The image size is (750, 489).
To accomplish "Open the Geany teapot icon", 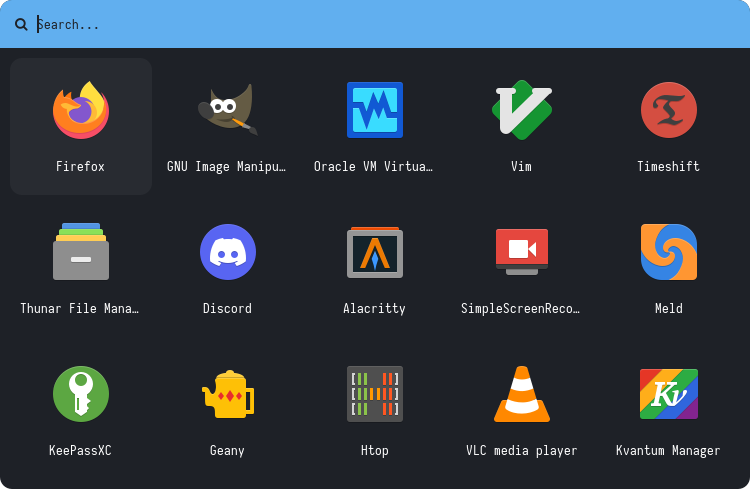I will (x=228, y=394).
